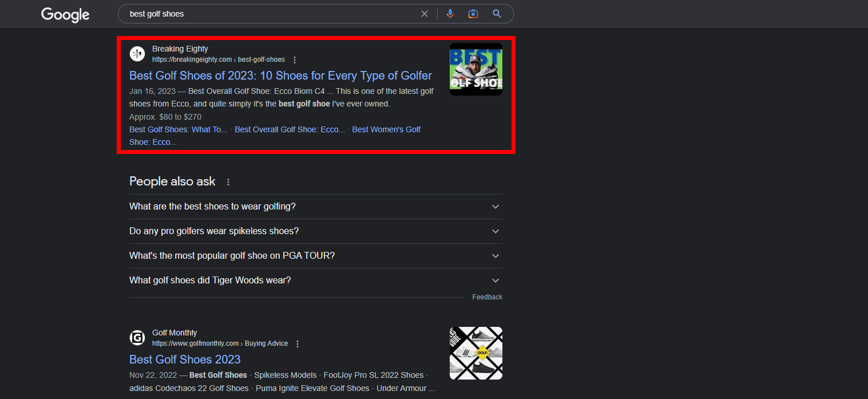Click Breaking Eighty site favicon
The height and width of the screenshot is (399, 868).
tap(137, 54)
